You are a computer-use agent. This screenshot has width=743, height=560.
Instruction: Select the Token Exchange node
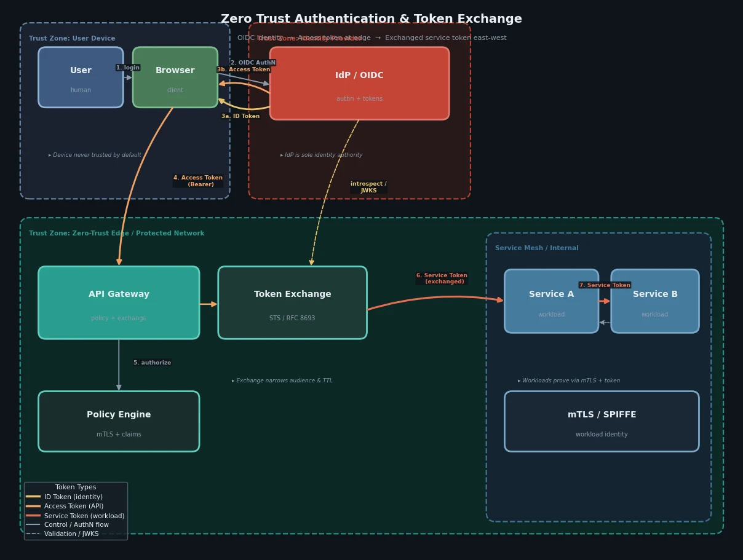click(x=292, y=302)
